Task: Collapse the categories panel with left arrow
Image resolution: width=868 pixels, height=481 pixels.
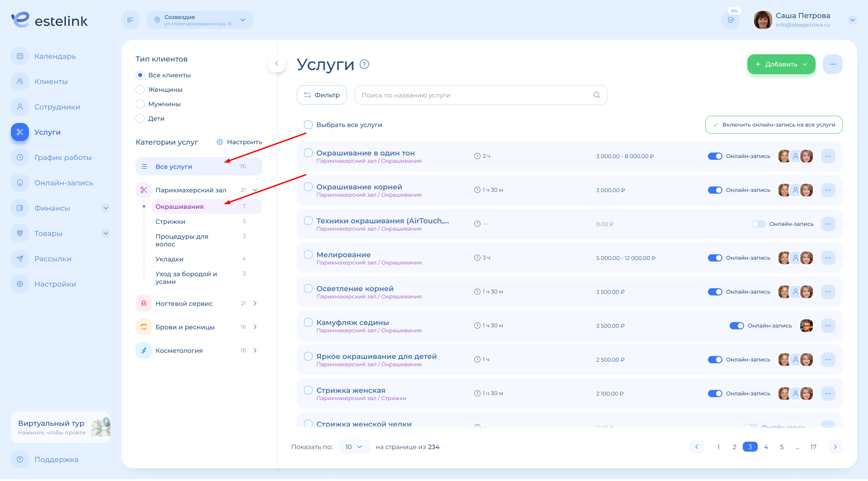Action: pos(277,63)
